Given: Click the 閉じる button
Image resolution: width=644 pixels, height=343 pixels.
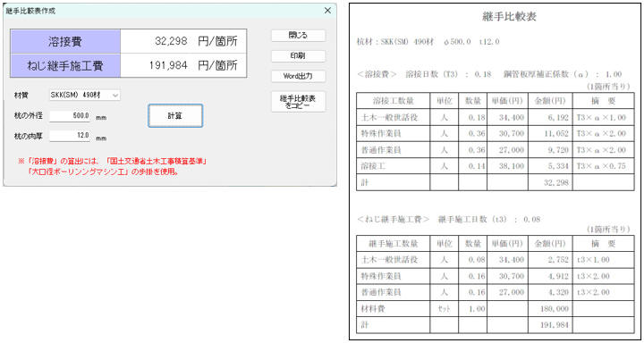Looking at the screenshot, I should point(298,36).
